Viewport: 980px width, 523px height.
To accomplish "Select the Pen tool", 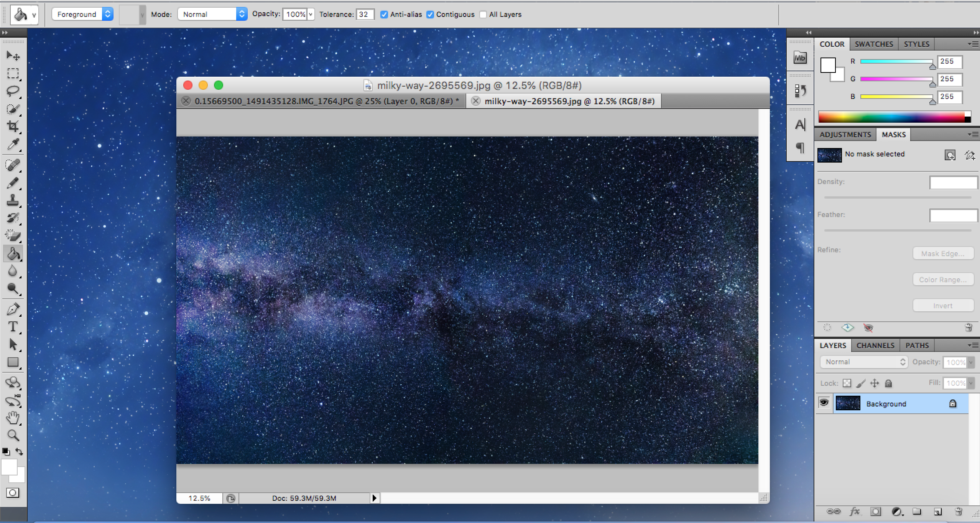I will [13, 309].
